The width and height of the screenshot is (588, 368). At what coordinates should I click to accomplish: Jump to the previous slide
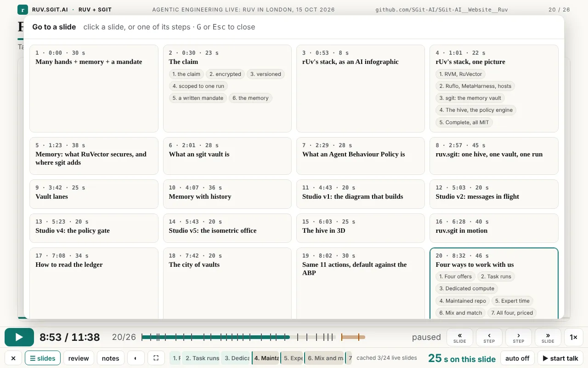(x=460, y=337)
